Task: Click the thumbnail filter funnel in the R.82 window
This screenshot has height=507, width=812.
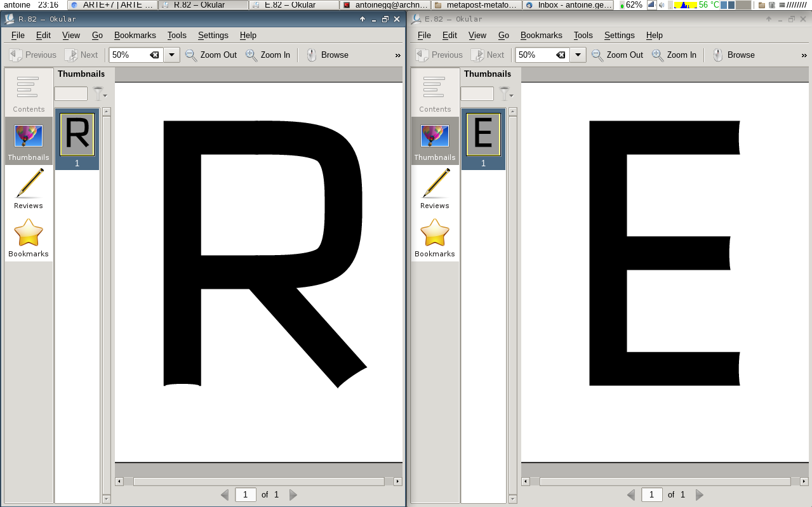Action: point(99,94)
